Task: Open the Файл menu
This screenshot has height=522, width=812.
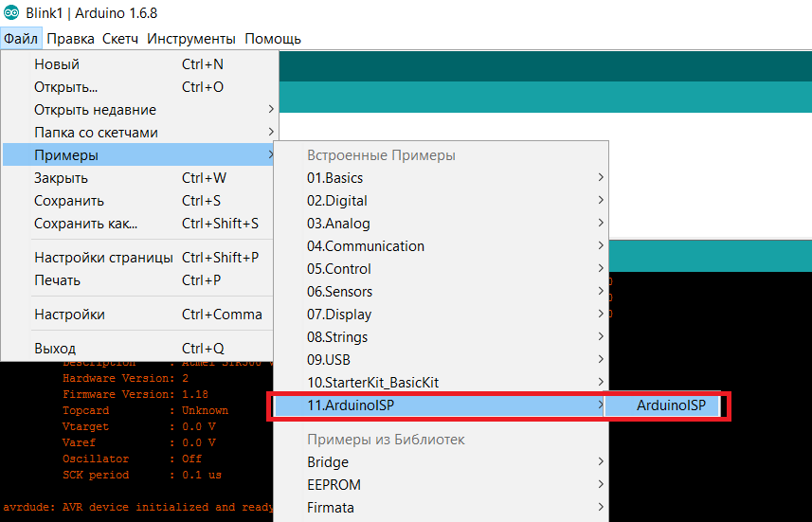Action: [21, 39]
